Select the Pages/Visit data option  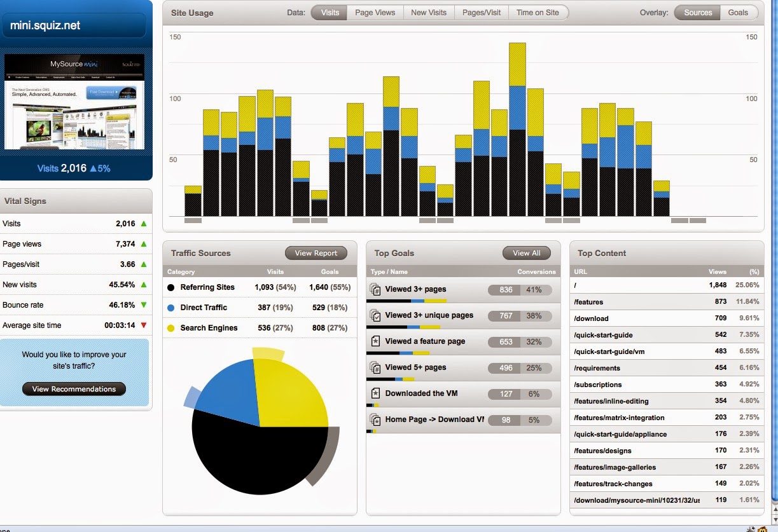pos(482,12)
